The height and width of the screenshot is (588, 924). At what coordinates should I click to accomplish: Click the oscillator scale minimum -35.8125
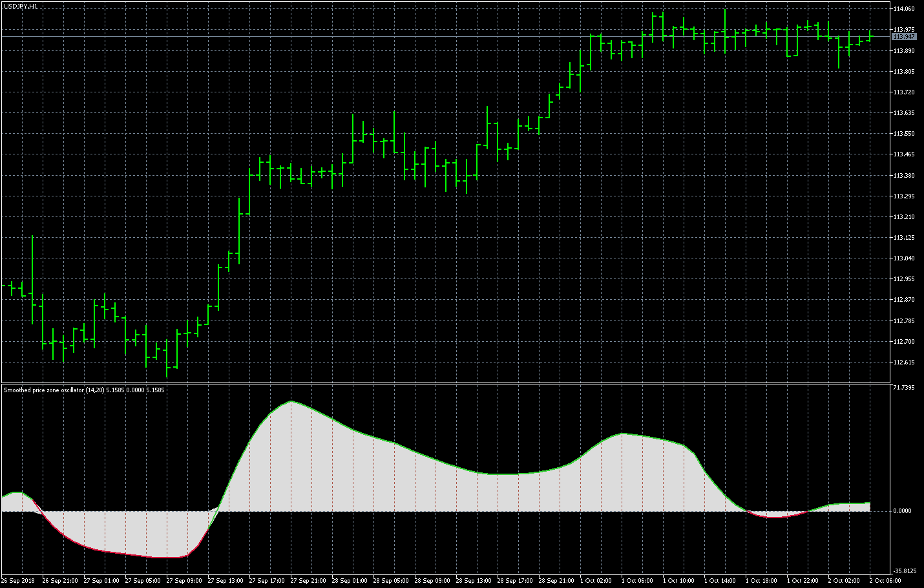pos(904,571)
